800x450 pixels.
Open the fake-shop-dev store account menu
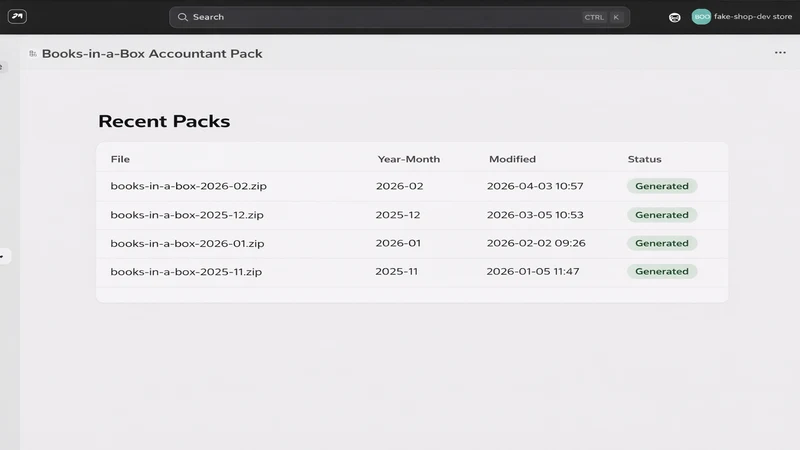pyautogui.click(x=742, y=17)
